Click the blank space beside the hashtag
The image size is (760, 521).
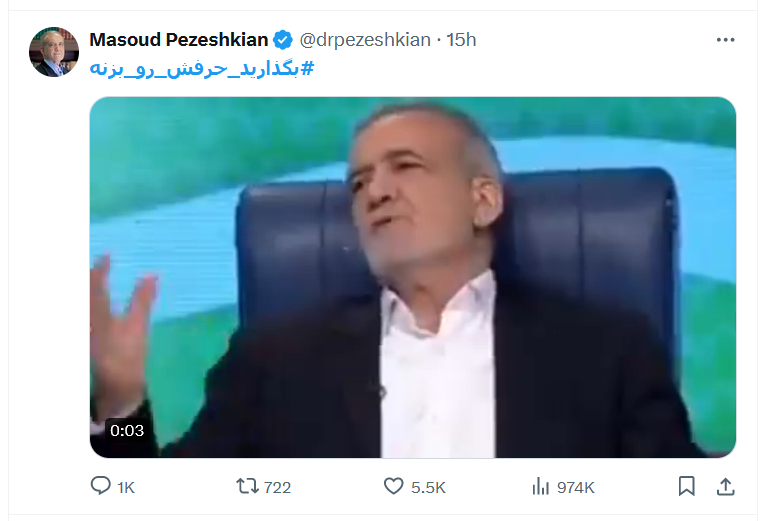(x=523, y=68)
